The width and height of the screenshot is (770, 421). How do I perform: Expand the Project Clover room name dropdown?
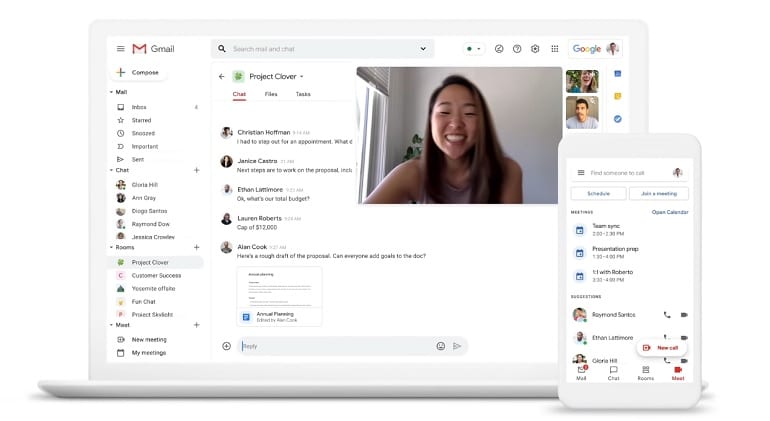[x=302, y=76]
